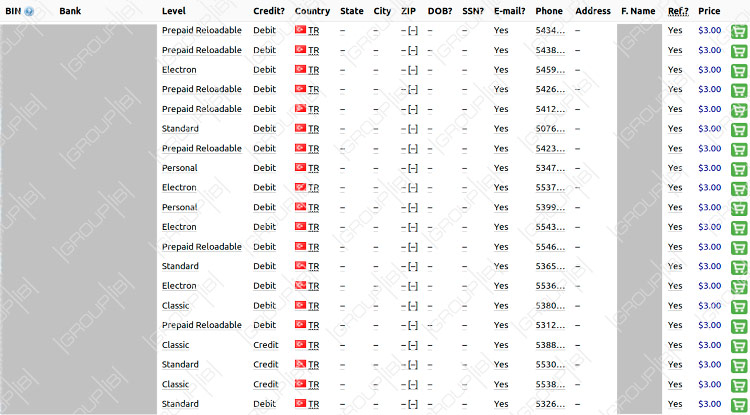Click cart icon for phone 5380 row
The image size is (750, 415).
(739, 307)
